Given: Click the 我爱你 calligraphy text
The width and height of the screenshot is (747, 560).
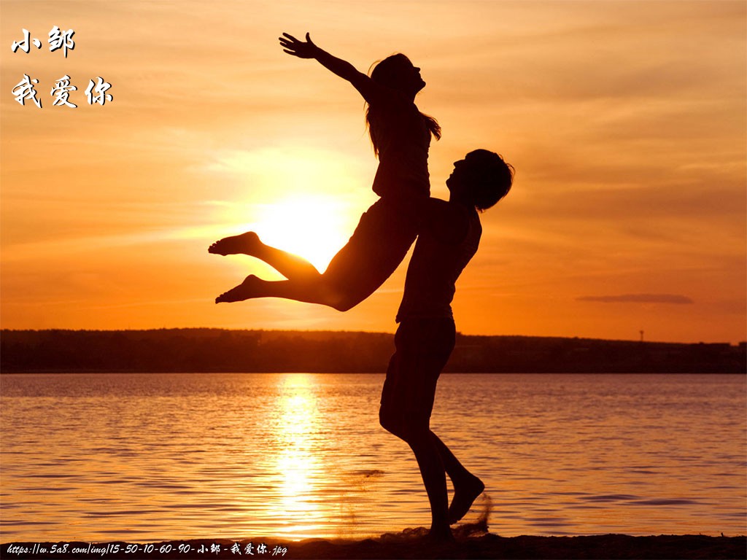Looking at the screenshot, I should (62, 91).
